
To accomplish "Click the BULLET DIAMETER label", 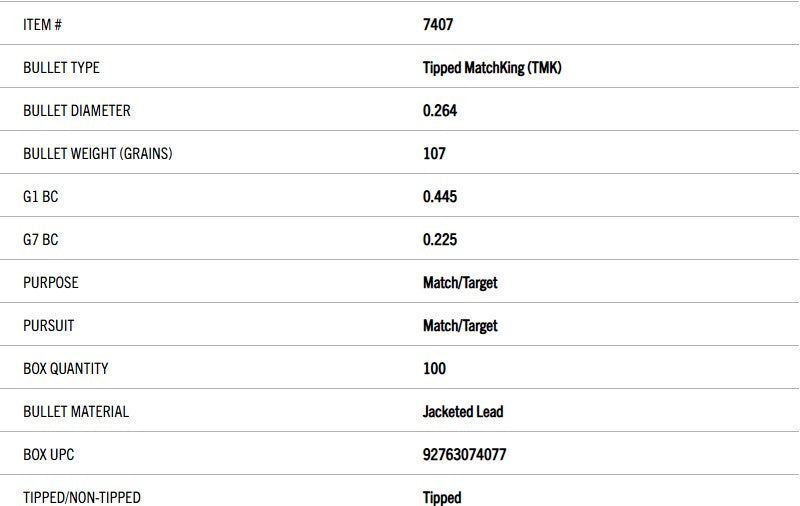I will [x=76, y=111].
